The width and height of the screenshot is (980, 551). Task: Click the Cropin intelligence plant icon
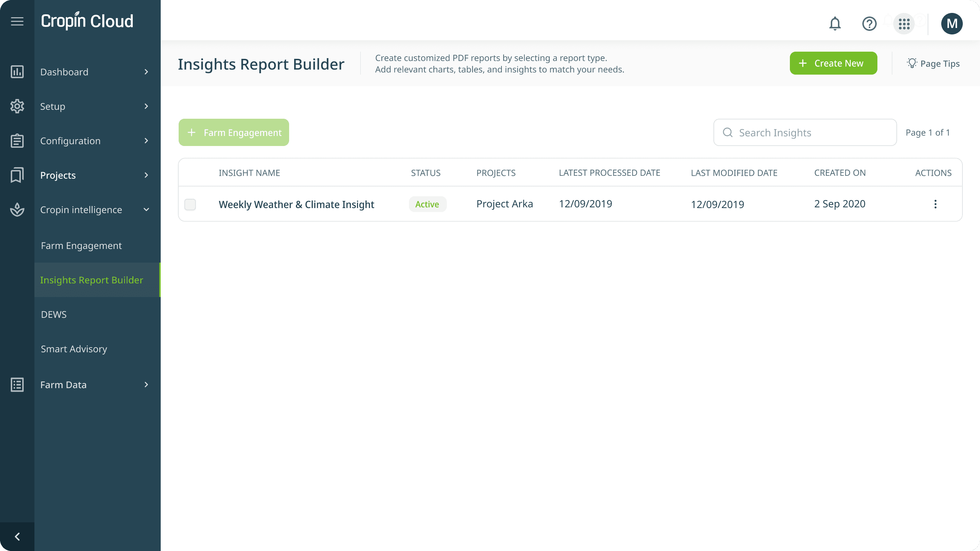pyautogui.click(x=17, y=209)
